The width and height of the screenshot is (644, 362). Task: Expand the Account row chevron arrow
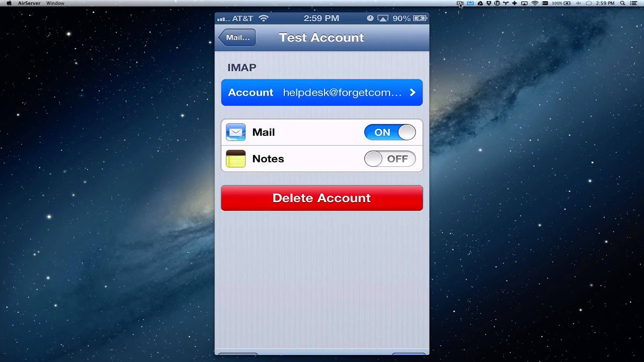(x=413, y=93)
